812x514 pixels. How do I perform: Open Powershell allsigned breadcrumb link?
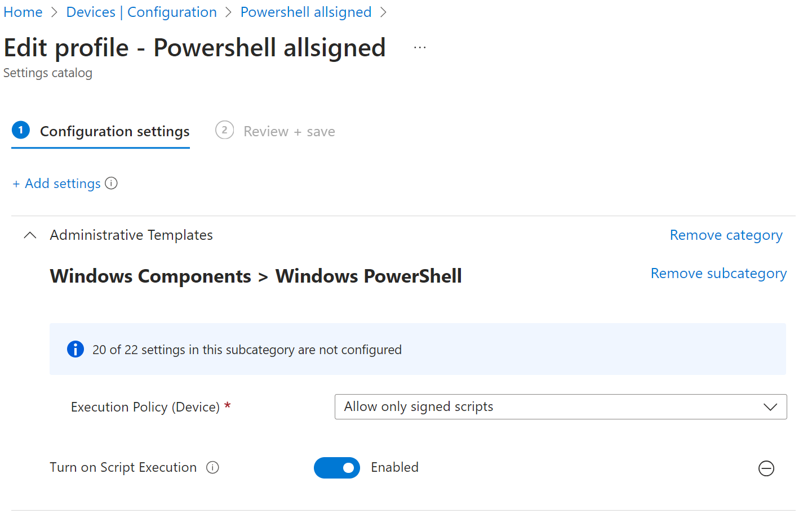click(x=306, y=12)
